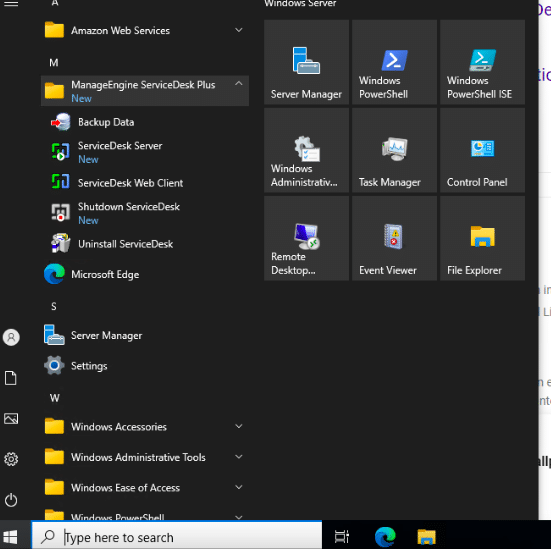
Task: Open the Remote Desktop Connection tile
Action: 306,238
